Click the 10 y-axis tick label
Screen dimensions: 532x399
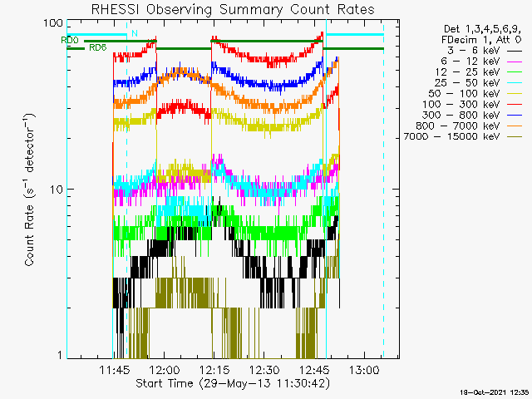[x=57, y=190]
